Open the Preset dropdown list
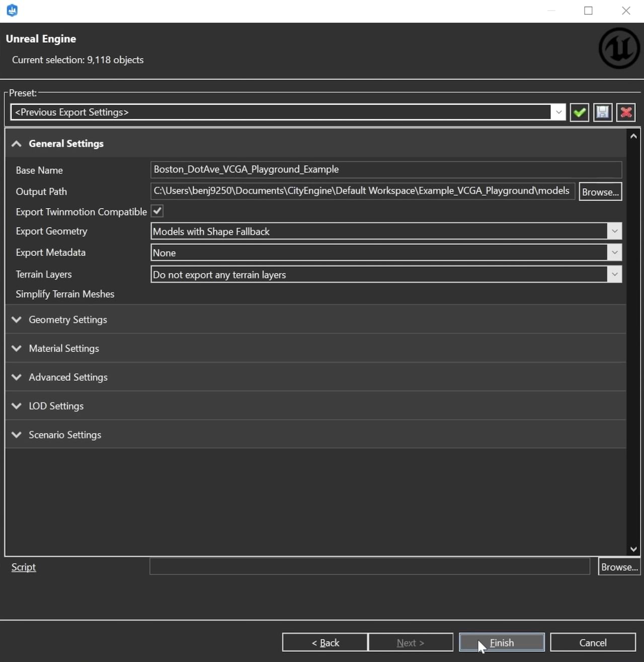This screenshot has width=644, height=662. click(x=558, y=112)
